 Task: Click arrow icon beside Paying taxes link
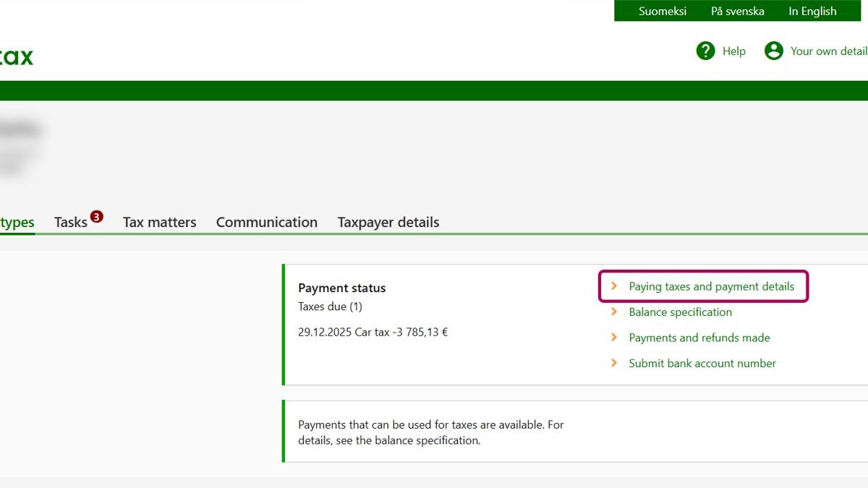pyautogui.click(x=614, y=286)
